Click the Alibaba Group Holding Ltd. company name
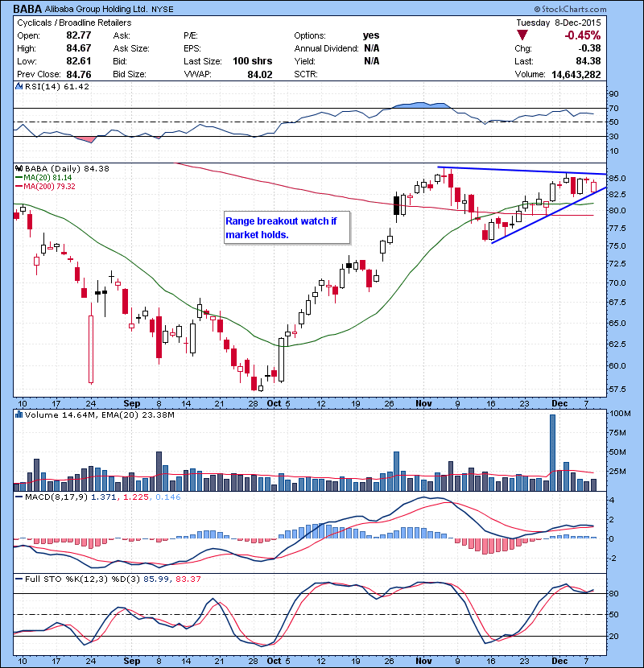The image size is (644, 668). 97,10
